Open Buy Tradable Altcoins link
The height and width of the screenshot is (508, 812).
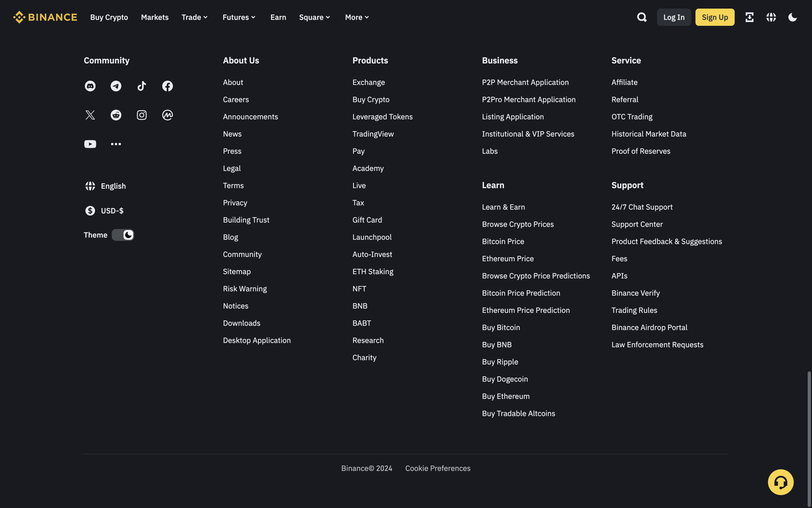[x=518, y=414]
